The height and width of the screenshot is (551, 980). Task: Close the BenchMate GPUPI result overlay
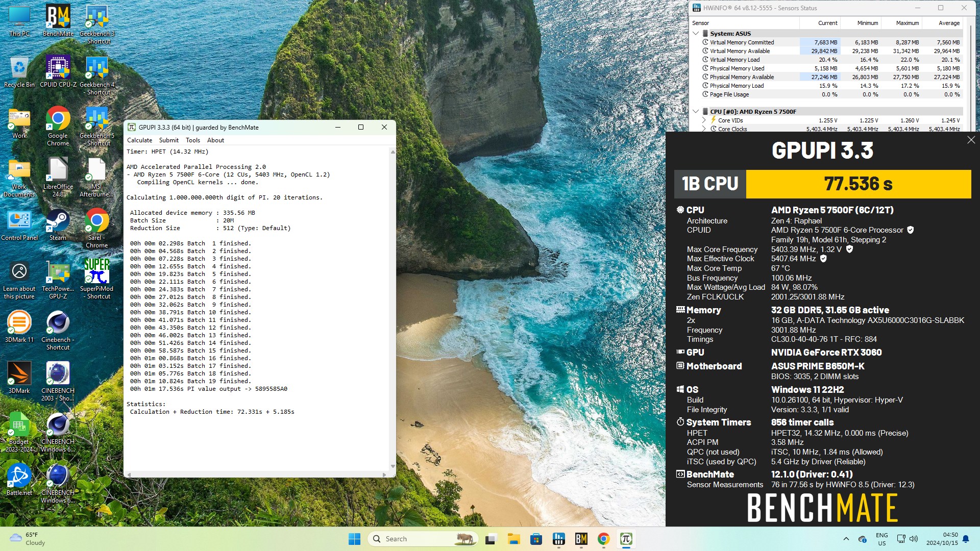971,140
